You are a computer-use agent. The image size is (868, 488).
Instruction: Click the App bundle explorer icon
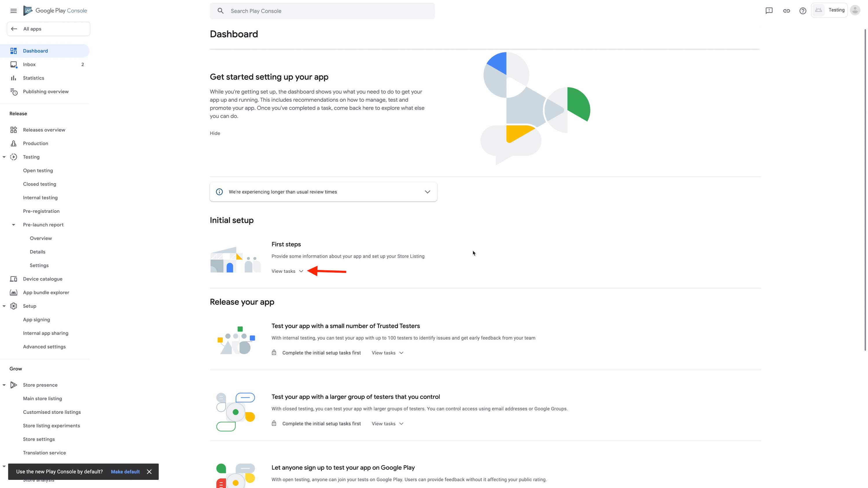point(14,293)
